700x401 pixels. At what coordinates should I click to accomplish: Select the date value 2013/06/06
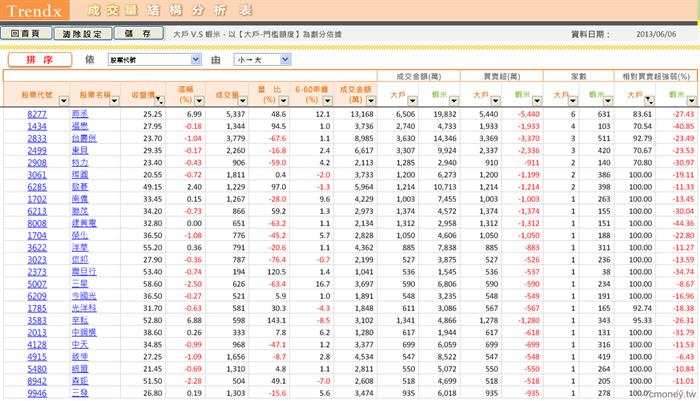[656, 34]
